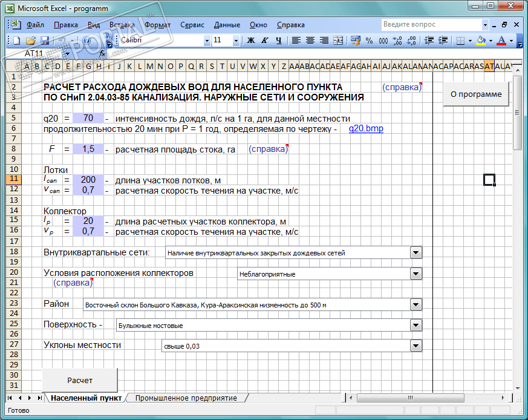Click the Расчет button
The height and width of the screenshot is (420, 528).
coord(80,380)
